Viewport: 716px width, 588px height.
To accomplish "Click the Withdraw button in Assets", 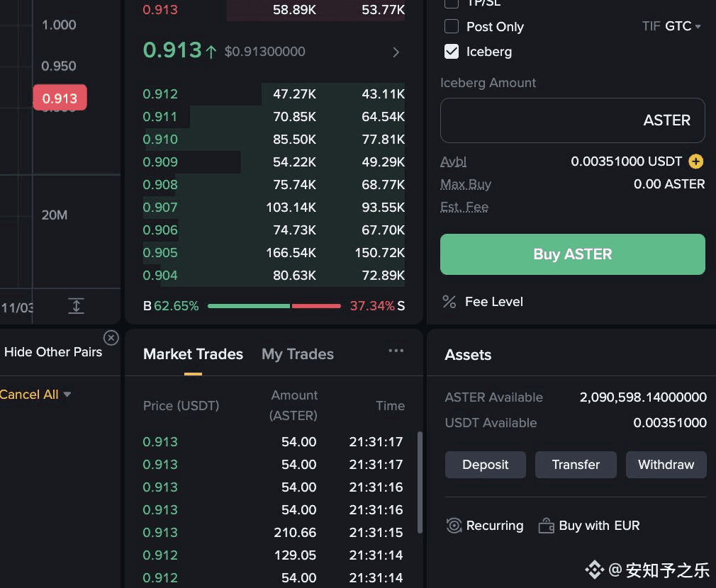I will (x=666, y=465).
